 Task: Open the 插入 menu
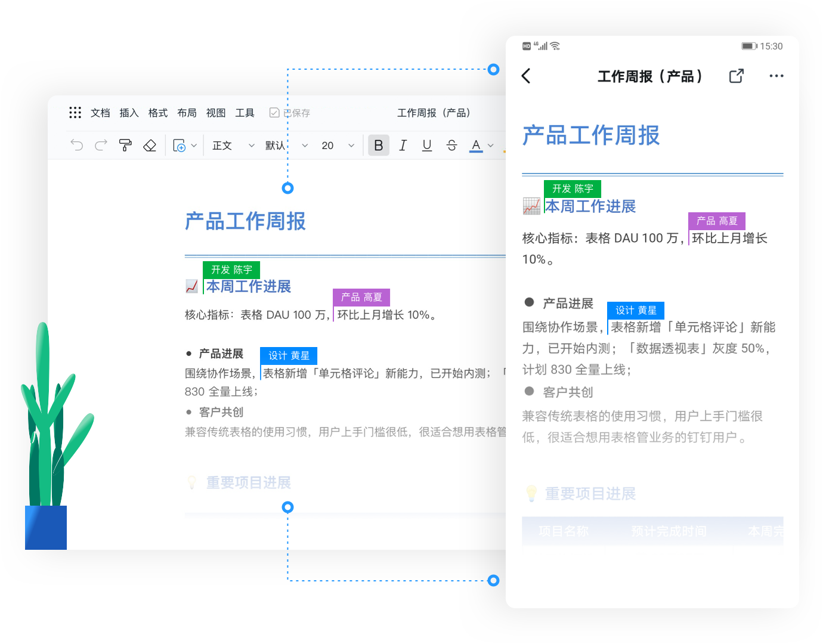coord(129,112)
